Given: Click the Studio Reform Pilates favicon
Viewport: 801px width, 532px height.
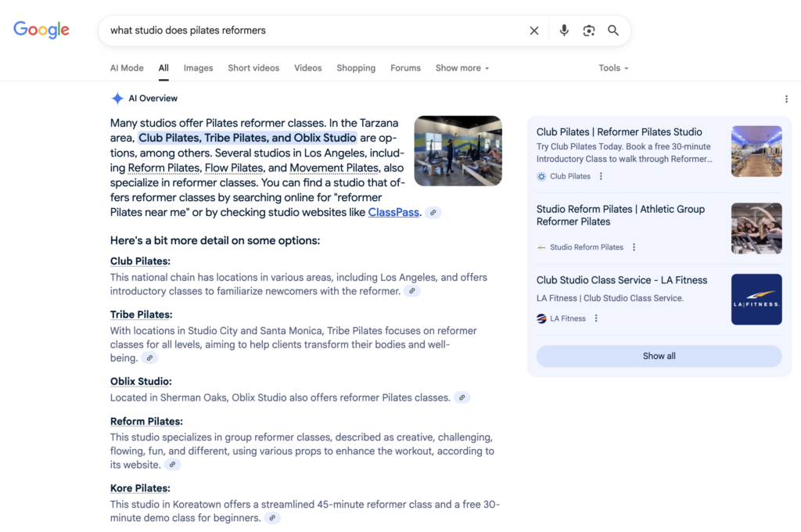Looking at the screenshot, I should point(541,247).
